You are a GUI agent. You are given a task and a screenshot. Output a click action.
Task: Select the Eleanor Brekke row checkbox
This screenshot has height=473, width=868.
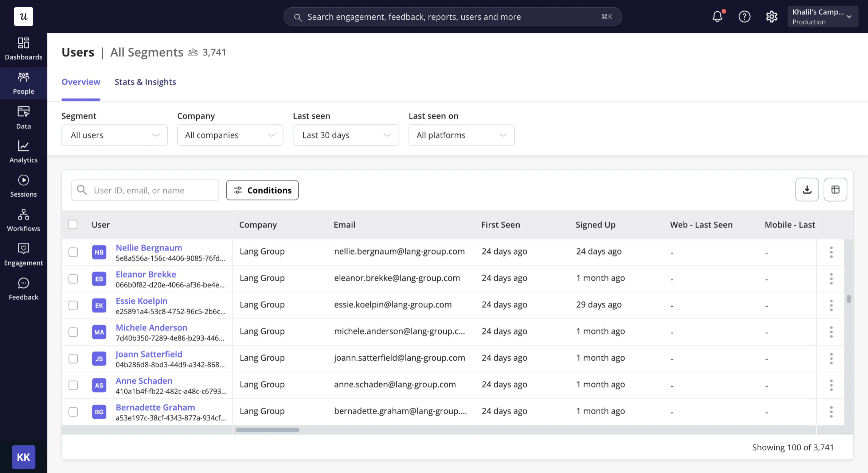click(73, 279)
